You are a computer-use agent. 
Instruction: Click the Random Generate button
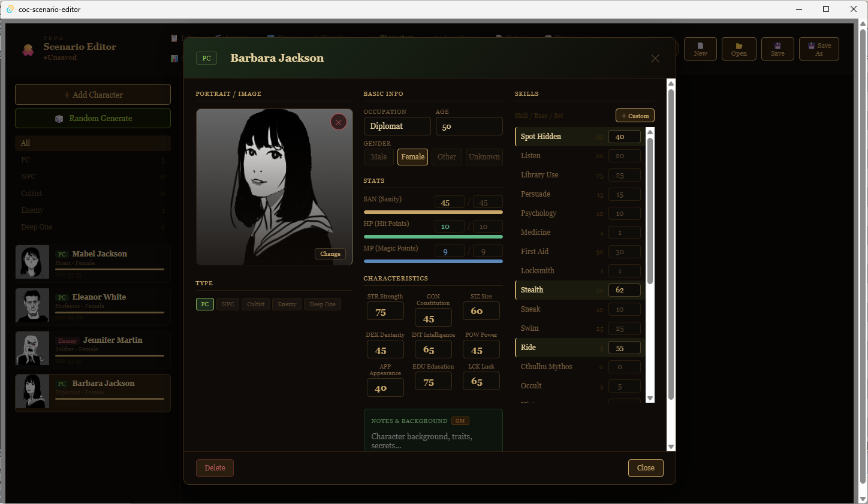[x=93, y=119]
